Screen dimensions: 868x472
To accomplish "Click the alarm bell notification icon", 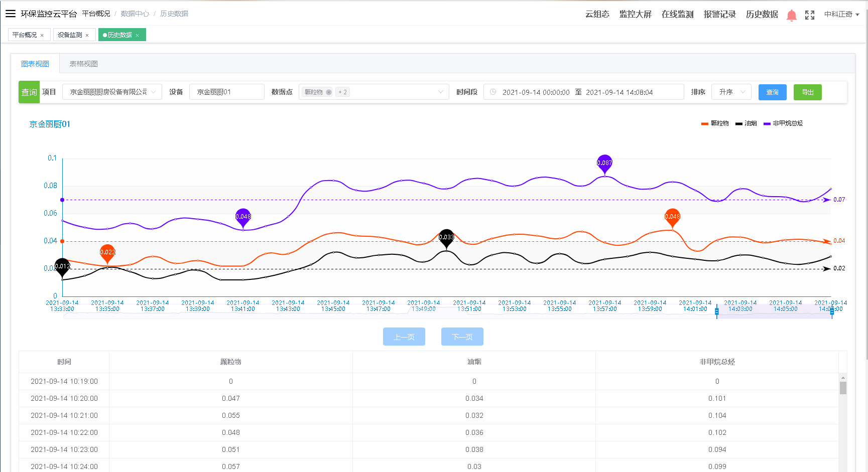I will pyautogui.click(x=792, y=15).
